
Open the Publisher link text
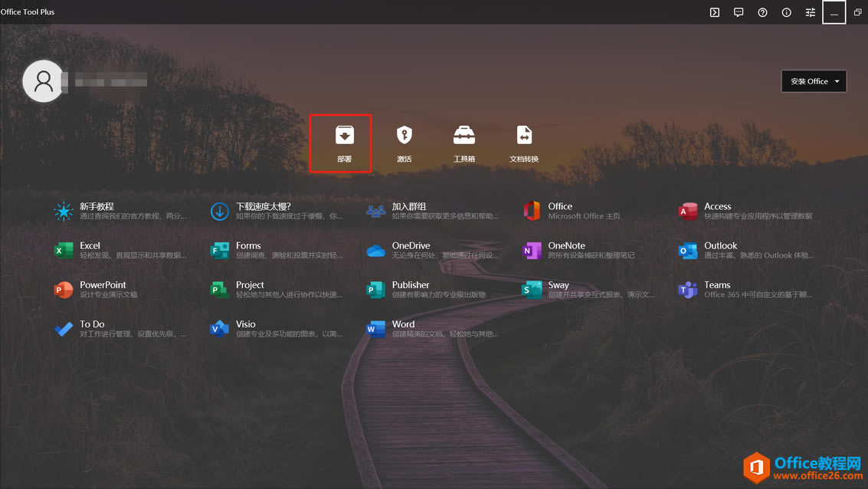(411, 284)
